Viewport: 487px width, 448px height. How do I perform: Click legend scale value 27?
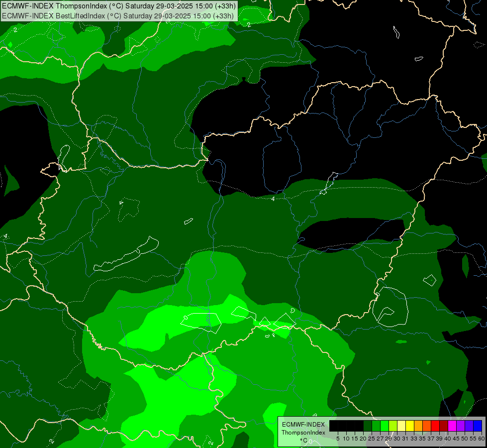[380, 439]
